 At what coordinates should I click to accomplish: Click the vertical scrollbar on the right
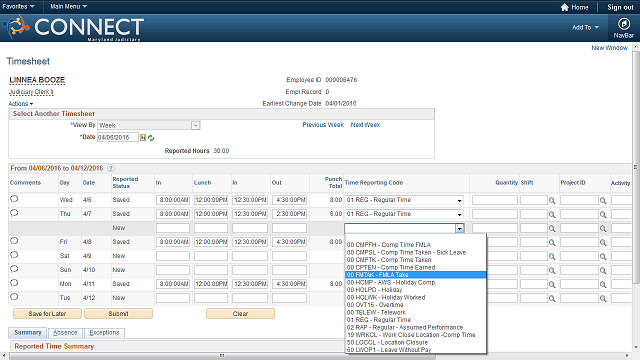click(x=636, y=167)
